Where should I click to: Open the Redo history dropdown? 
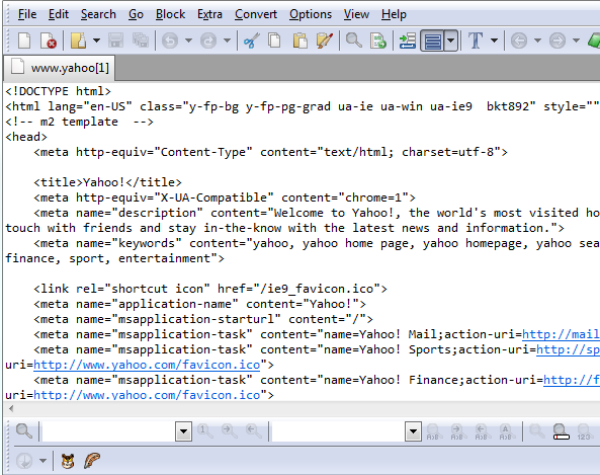pos(227,41)
